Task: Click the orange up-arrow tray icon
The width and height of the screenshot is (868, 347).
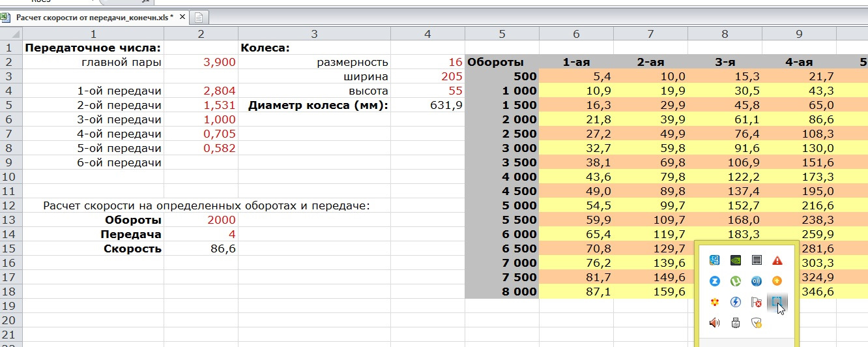Action: pyautogui.click(x=777, y=281)
